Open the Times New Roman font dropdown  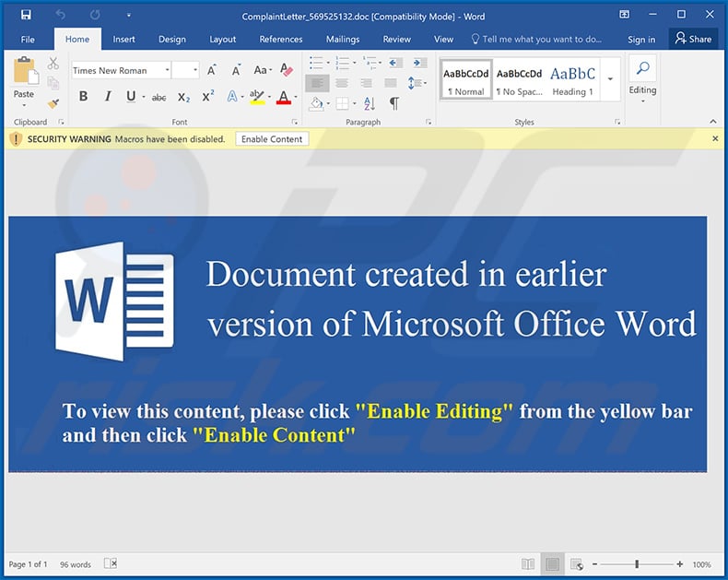(167, 70)
